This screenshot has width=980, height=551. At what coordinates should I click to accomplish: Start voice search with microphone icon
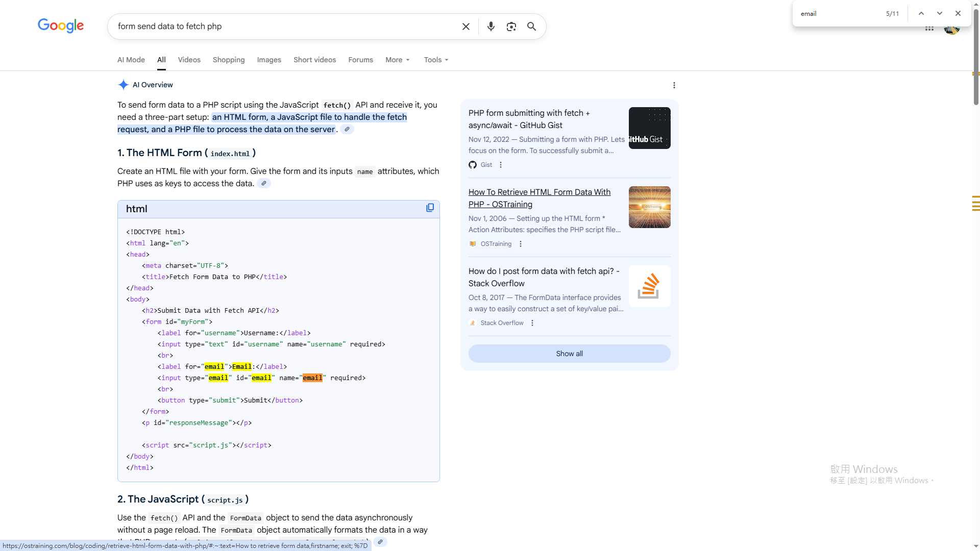click(491, 27)
